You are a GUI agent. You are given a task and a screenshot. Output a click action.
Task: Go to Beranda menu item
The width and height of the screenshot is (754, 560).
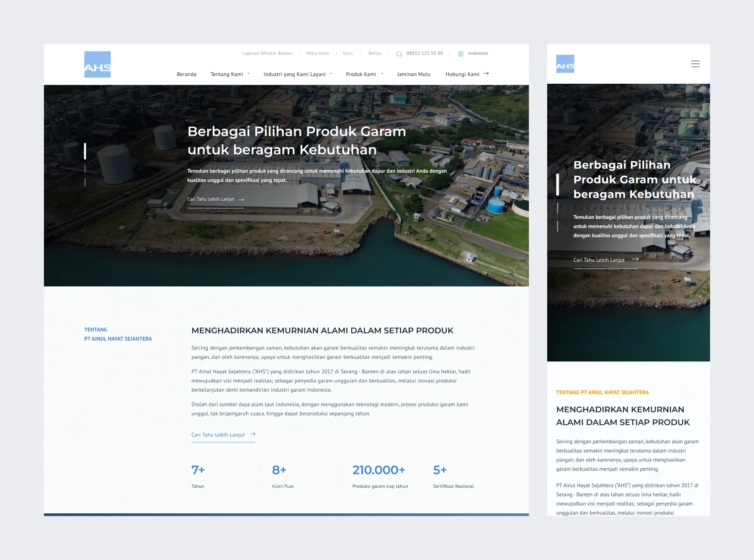(x=186, y=74)
